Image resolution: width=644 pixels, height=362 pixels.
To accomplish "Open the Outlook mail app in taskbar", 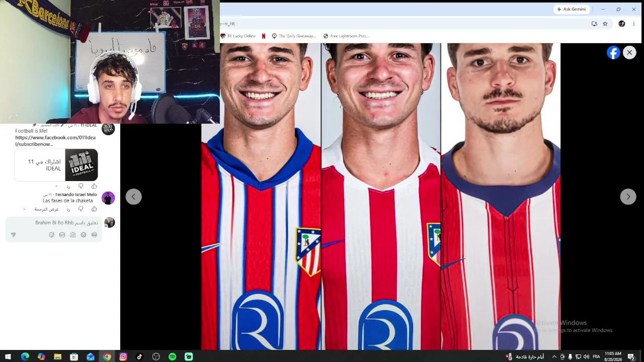I will pyautogui.click(x=91, y=356).
